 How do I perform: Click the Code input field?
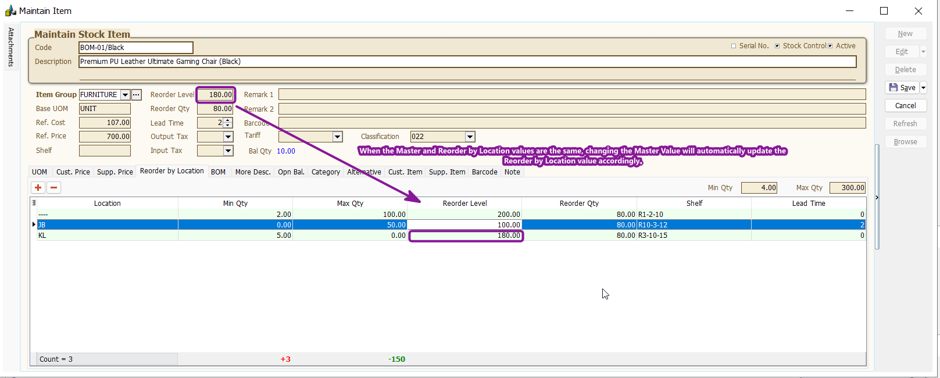pos(136,47)
